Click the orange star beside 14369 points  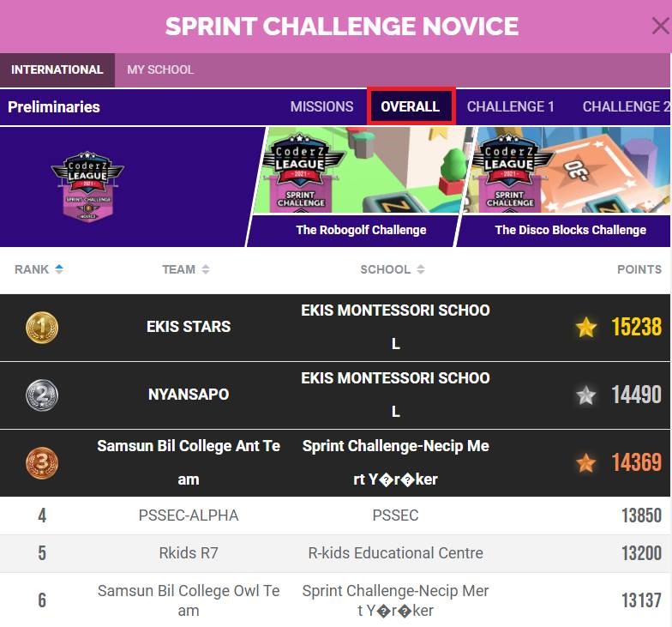click(x=586, y=463)
